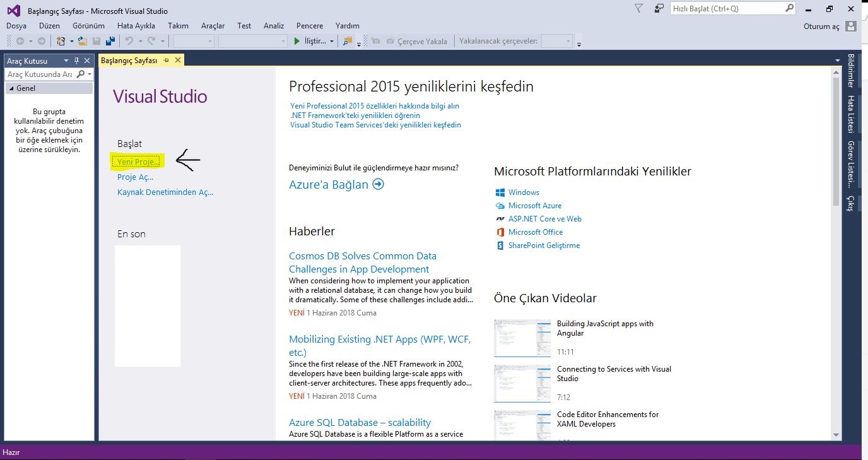Image resolution: width=868 pixels, height=460 pixels.
Task: Open the Undo history dropdown arrow
Action: tap(139, 41)
